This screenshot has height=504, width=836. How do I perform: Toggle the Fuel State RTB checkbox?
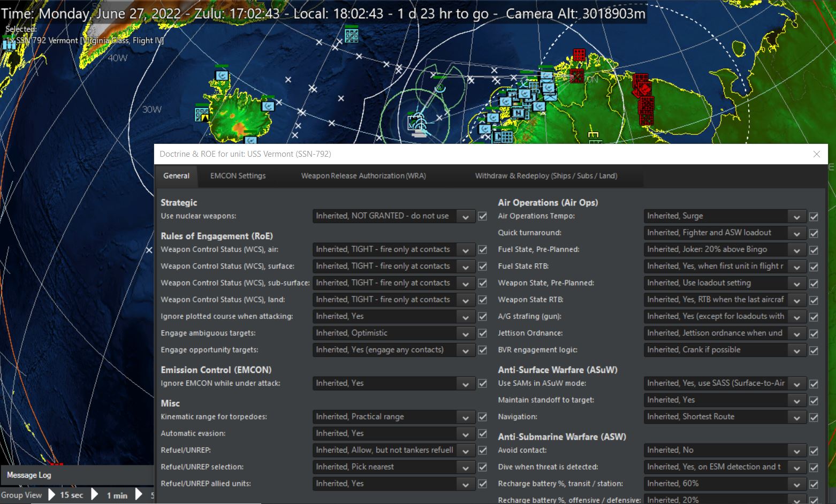814,266
